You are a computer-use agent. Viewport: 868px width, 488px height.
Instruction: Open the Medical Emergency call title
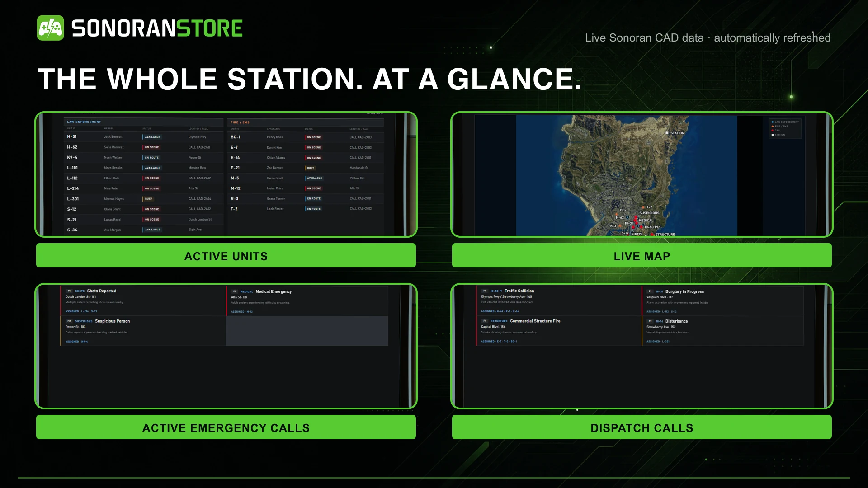(x=274, y=291)
